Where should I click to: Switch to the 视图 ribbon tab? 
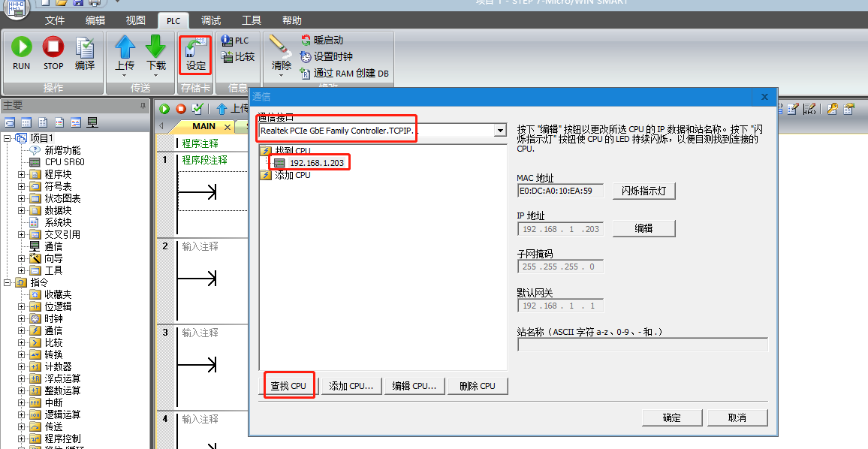click(136, 20)
